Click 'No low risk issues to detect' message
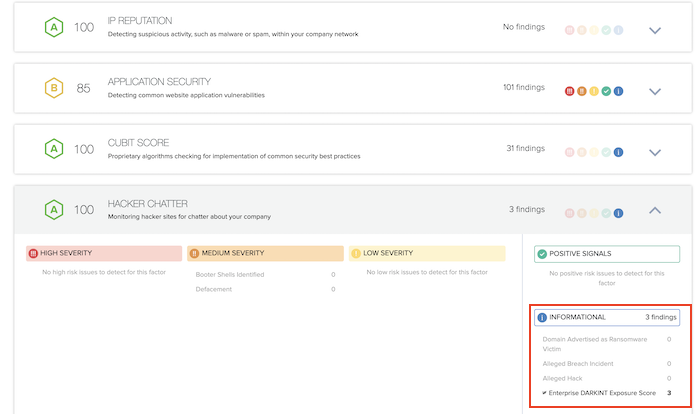 coord(427,272)
